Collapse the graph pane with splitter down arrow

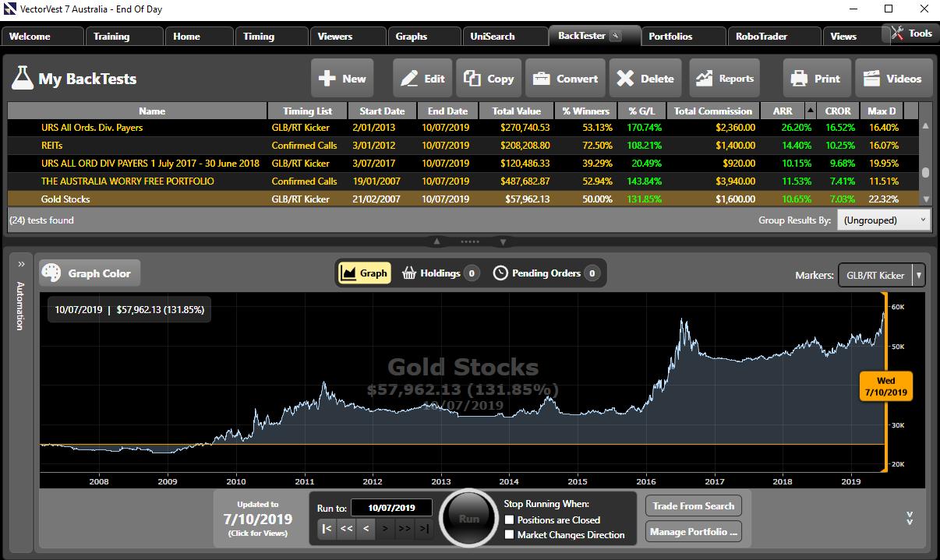pyautogui.click(x=504, y=241)
